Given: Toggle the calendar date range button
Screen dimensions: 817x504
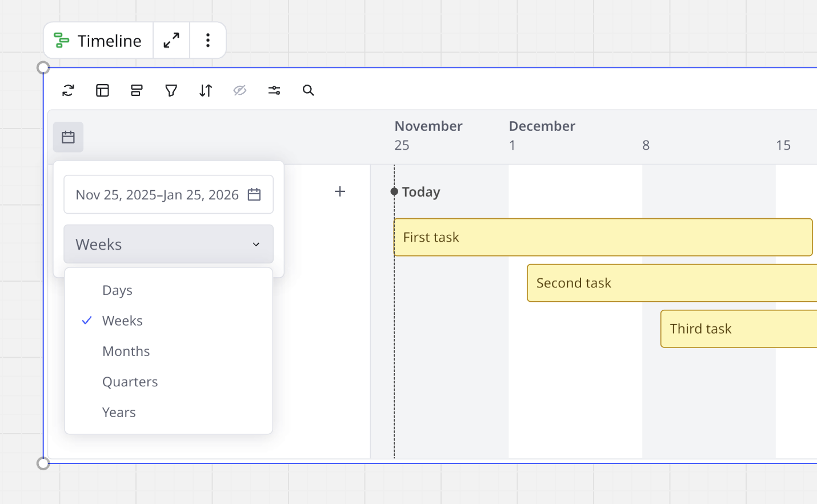Looking at the screenshot, I should coord(69,137).
